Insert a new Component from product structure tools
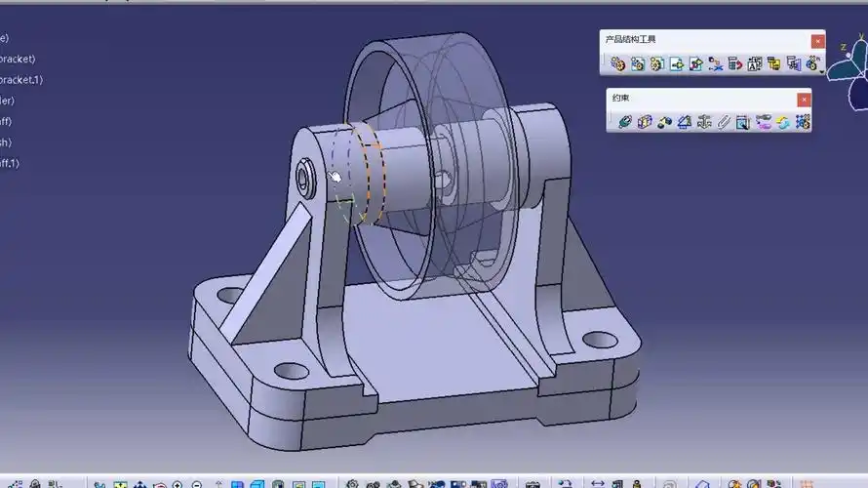 617,63
